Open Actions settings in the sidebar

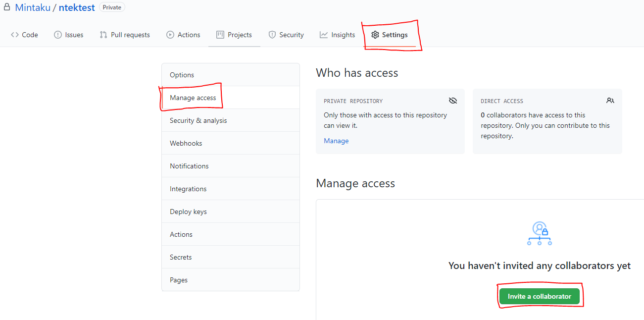231,234
